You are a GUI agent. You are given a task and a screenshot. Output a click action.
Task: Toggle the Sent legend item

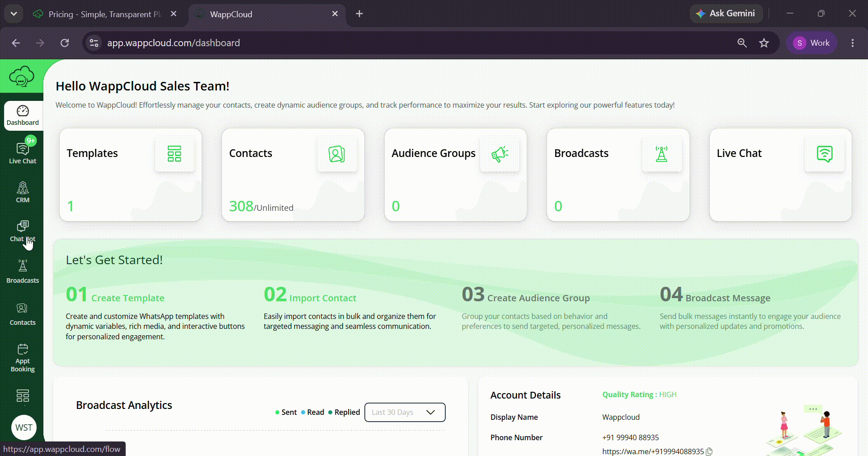[286, 412]
